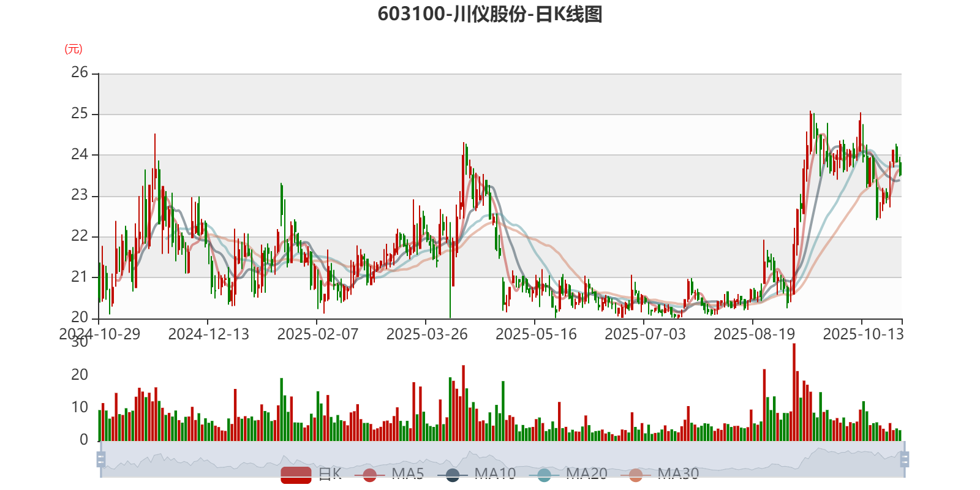Click the 2025-03-26 date label
Screen dimensions: 980x490
[426, 334]
